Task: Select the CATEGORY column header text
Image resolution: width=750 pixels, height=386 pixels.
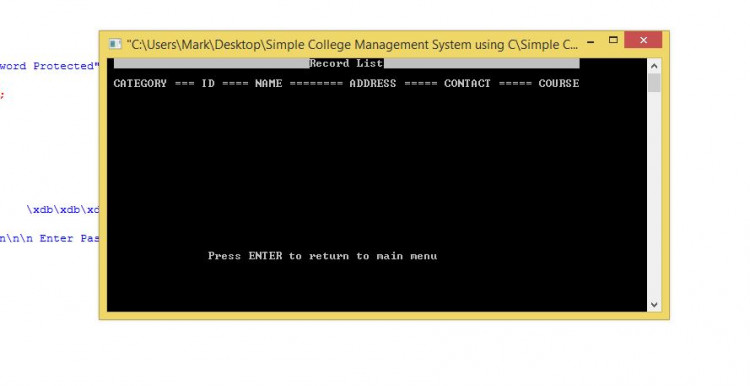Action: click(x=140, y=83)
